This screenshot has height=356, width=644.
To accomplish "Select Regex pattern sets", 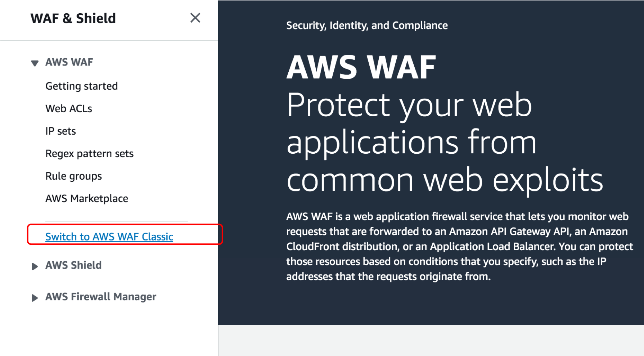I will point(89,154).
